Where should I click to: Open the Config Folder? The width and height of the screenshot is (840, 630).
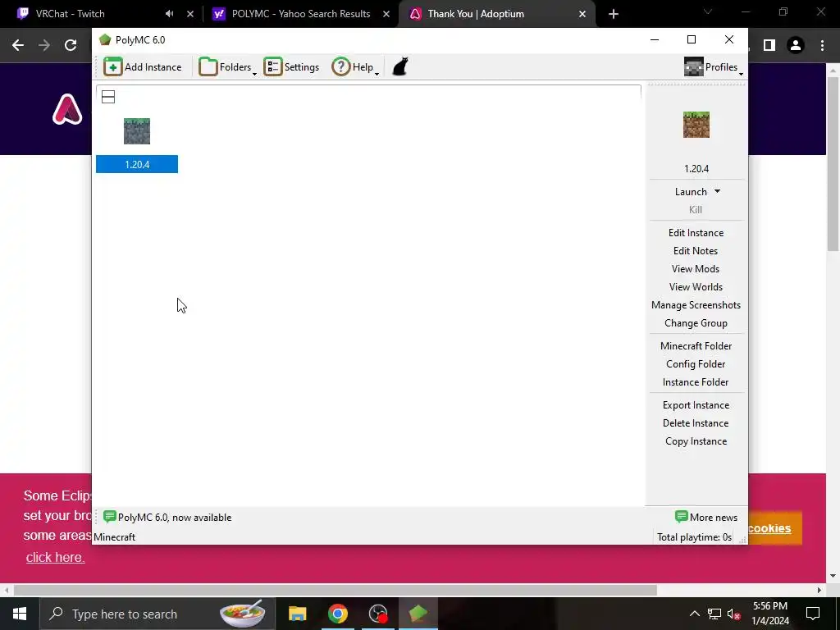click(696, 364)
